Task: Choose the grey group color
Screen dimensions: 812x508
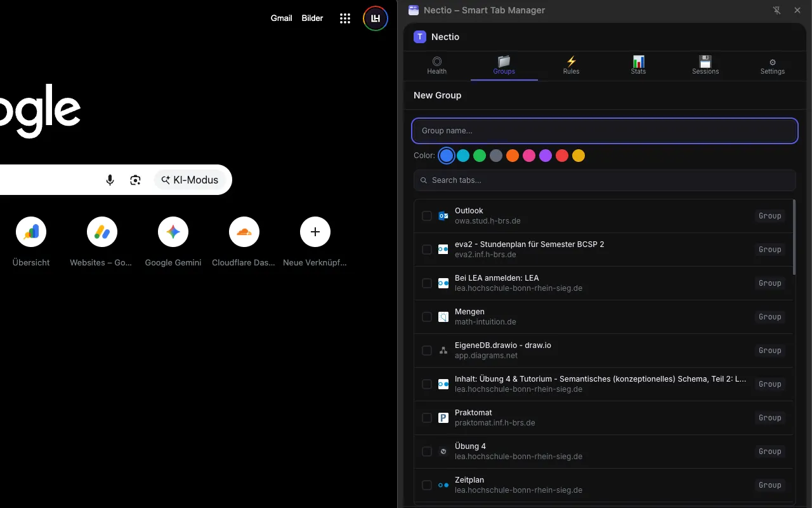Action: point(496,156)
